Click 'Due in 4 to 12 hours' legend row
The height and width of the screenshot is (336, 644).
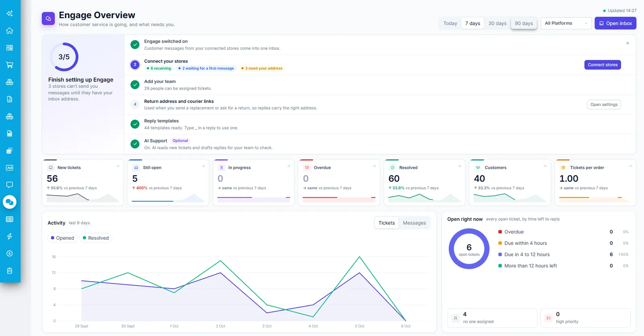coord(563,255)
